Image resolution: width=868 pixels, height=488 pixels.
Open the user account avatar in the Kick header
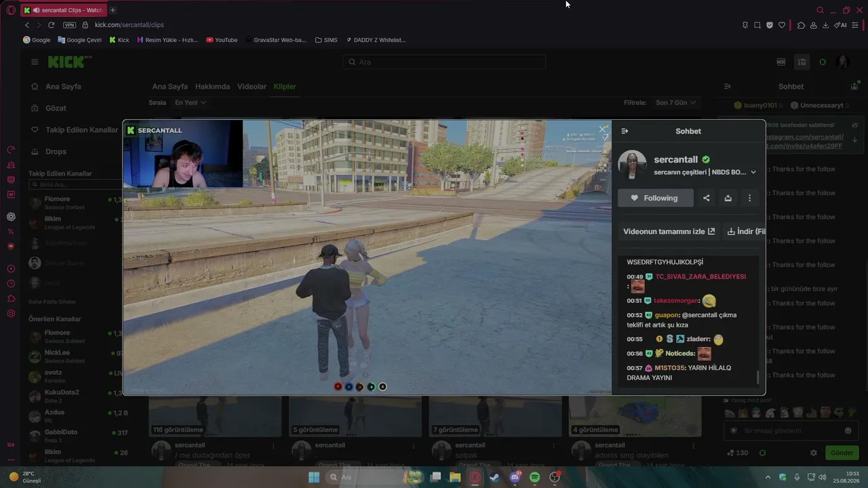[x=843, y=62]
